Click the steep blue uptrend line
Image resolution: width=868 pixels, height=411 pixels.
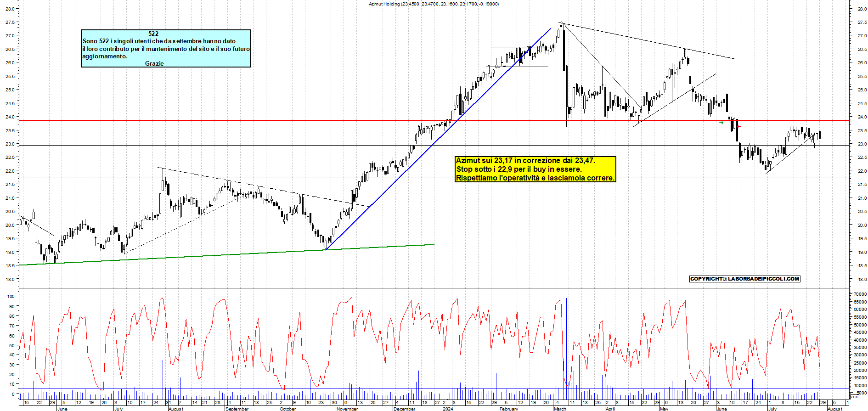click(x=438, y=139)
